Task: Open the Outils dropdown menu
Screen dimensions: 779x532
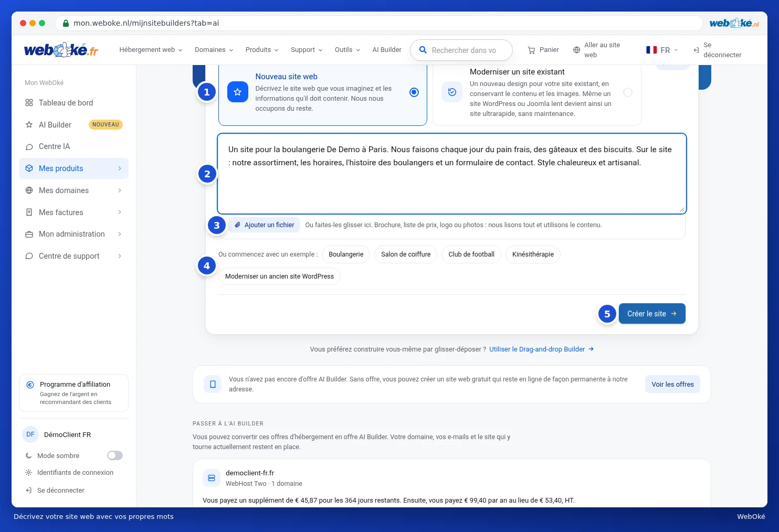Action: (x=348, y=50)
